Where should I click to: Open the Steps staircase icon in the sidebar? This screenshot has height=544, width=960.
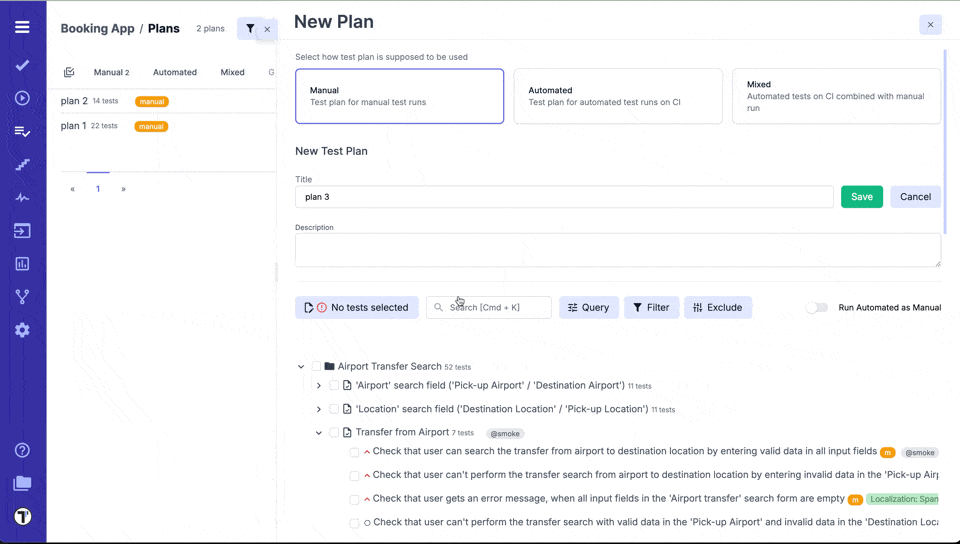pyautogui.click(x=22, y=164)
